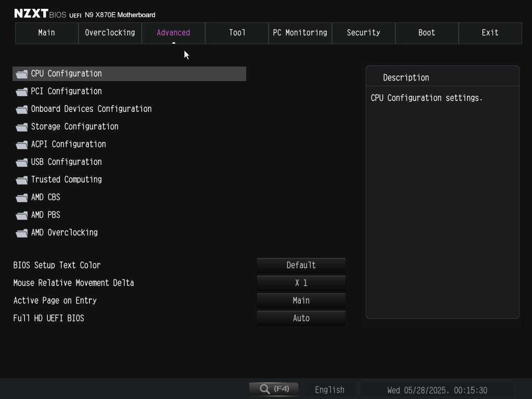Image resolution: width=532 pixels, height=399 pixels.
Task: Open Onboard Devices Configuration submenu
Action: click(x=91, y=109)
